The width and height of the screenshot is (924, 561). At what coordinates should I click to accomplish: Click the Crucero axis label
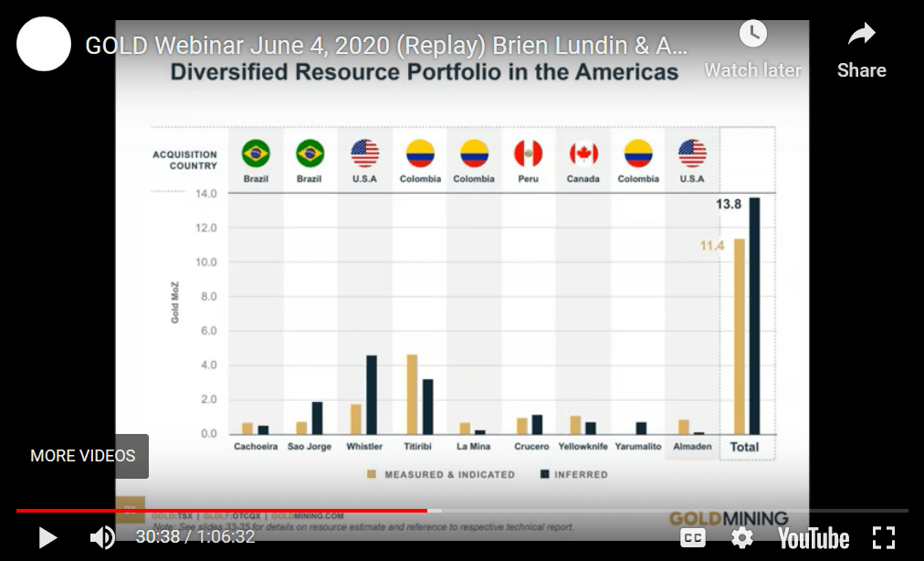pyautogui.click(x=531, y=447)
